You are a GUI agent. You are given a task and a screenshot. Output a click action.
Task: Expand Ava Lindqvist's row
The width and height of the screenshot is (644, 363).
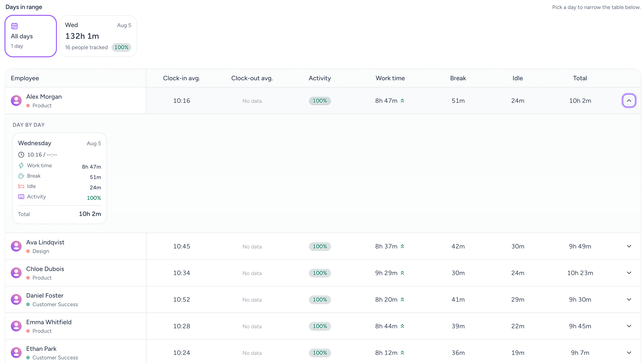[629, 246]
